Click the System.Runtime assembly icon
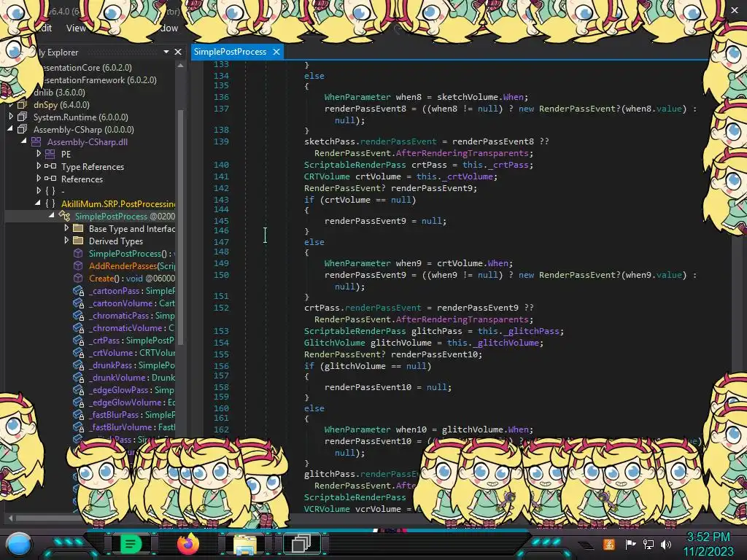This screenshot has width=747, height=560. tap(22, 117)
